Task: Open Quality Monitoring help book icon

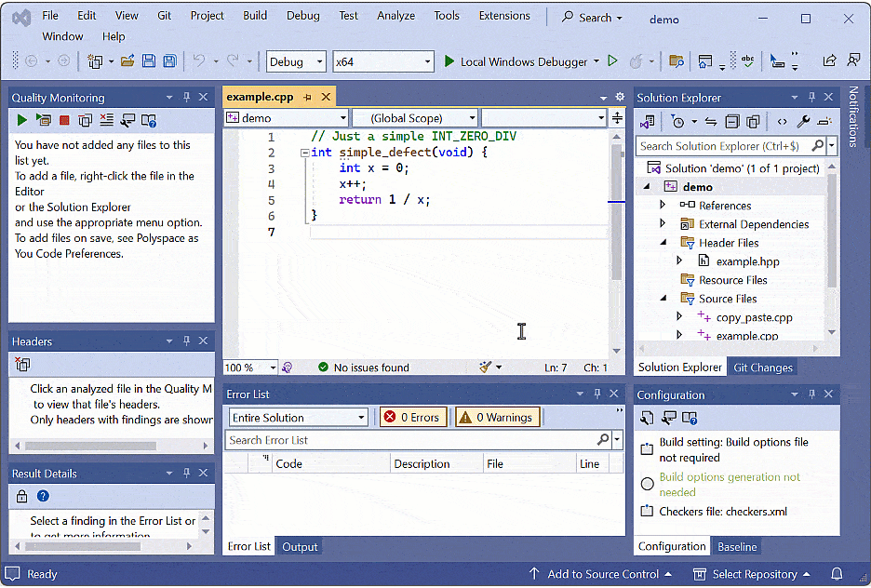Action: (x=148, y=120)
